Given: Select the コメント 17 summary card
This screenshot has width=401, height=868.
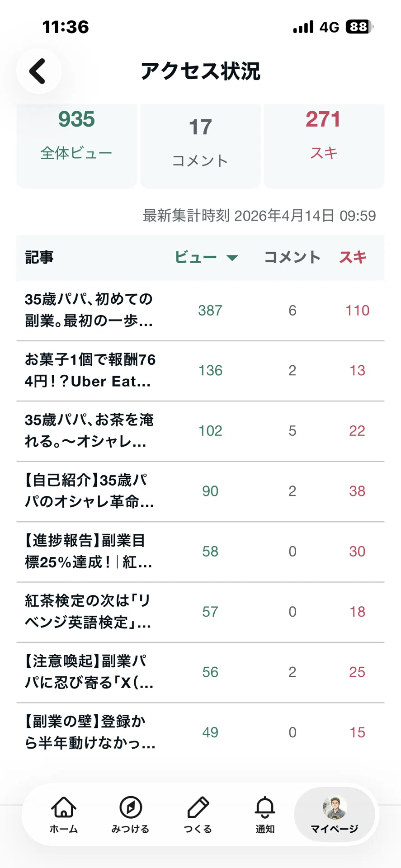Looking at the screenshot, I should (200, 146).
